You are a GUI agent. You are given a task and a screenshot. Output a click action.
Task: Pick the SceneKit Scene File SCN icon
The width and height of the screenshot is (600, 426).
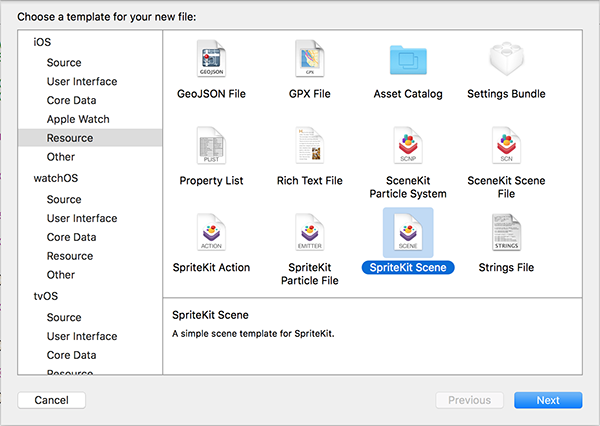click(x=506, y=145)
